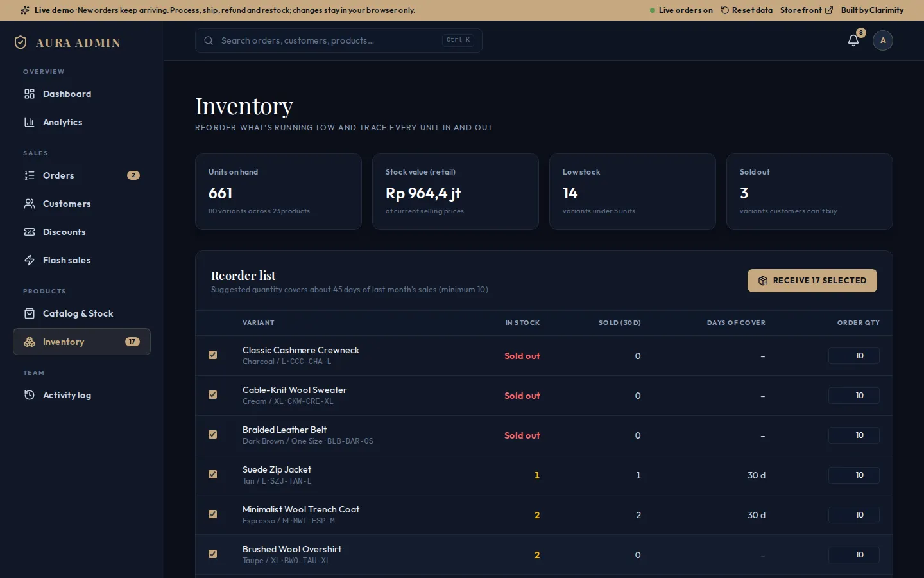Click the Storefront external link icon
The height and width of the screenshot is (578, 924).
(x=829, y=10)
